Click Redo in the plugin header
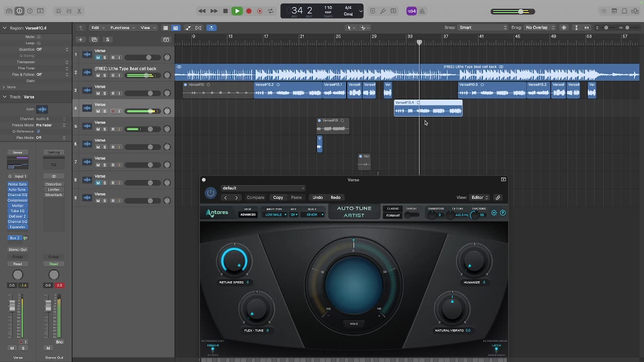Viewport: 644px width, 362px height. pyautogui.click(x=336, y=198)
